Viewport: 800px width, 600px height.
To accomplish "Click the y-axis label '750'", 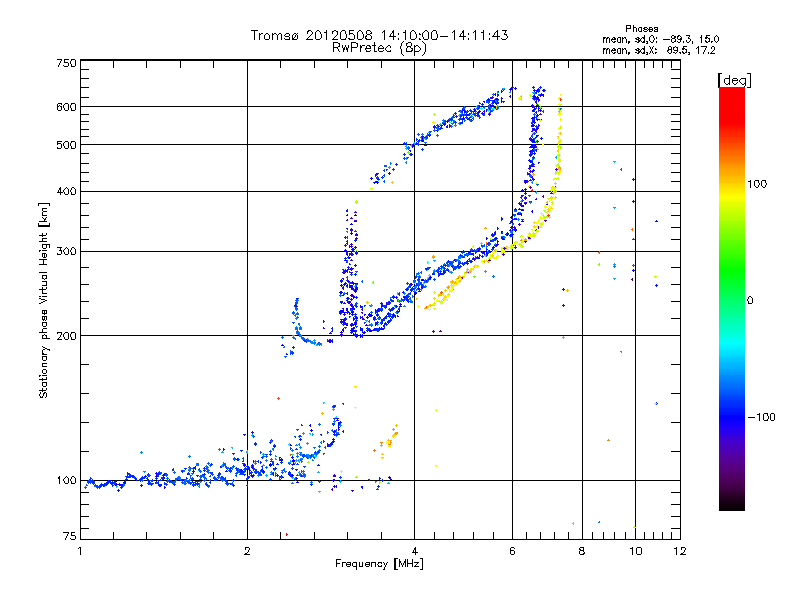I will 66,63.
